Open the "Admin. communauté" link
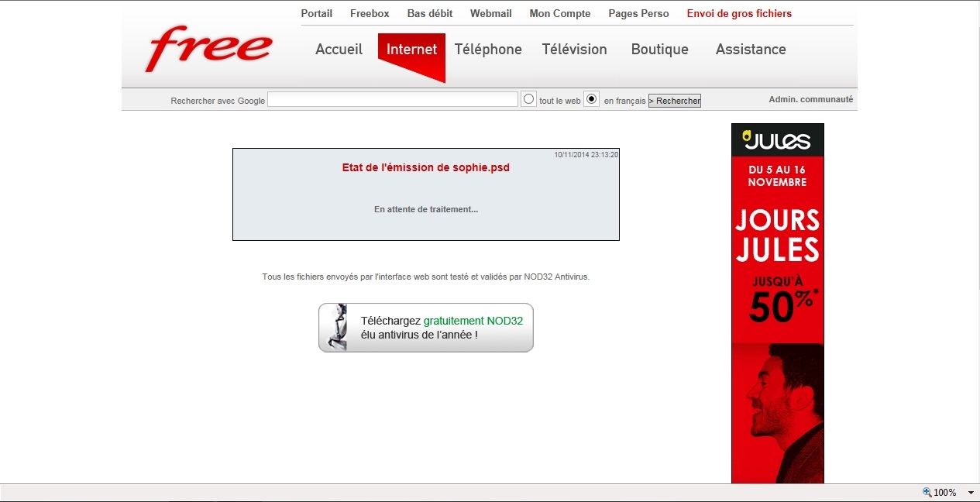Screen dimensions: 980x502 tap(810, 100)
